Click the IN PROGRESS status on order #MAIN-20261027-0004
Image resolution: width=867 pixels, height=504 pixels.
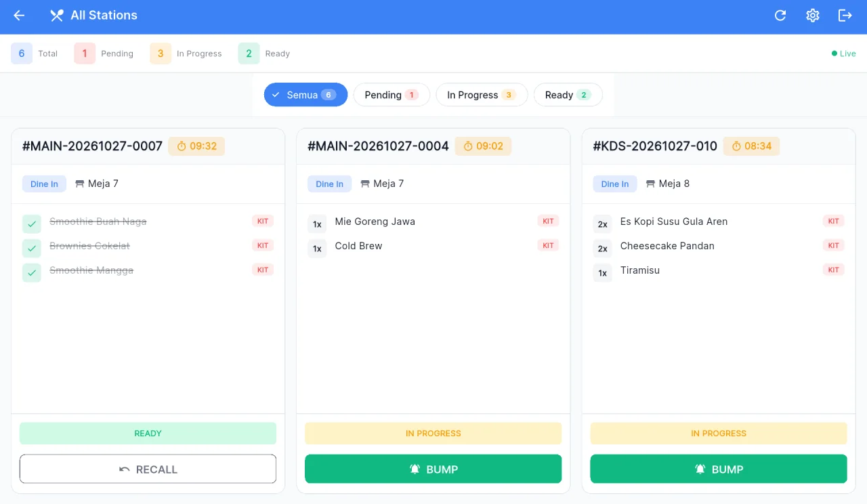tap(433, 434)
